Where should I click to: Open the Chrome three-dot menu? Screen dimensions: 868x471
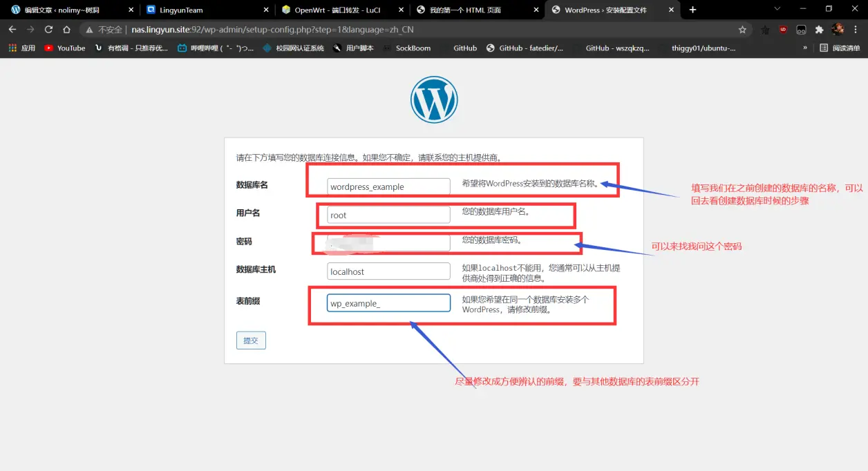[856, 30]
